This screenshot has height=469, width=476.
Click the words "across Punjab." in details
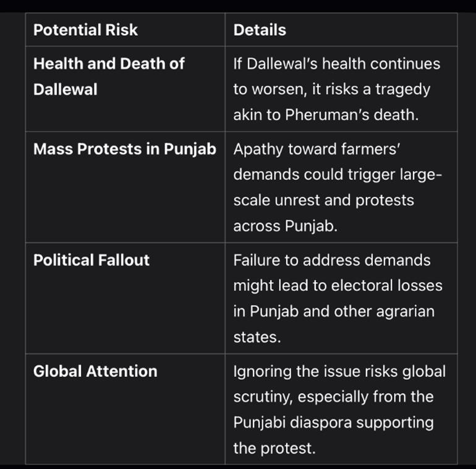(x=285, y=226)
